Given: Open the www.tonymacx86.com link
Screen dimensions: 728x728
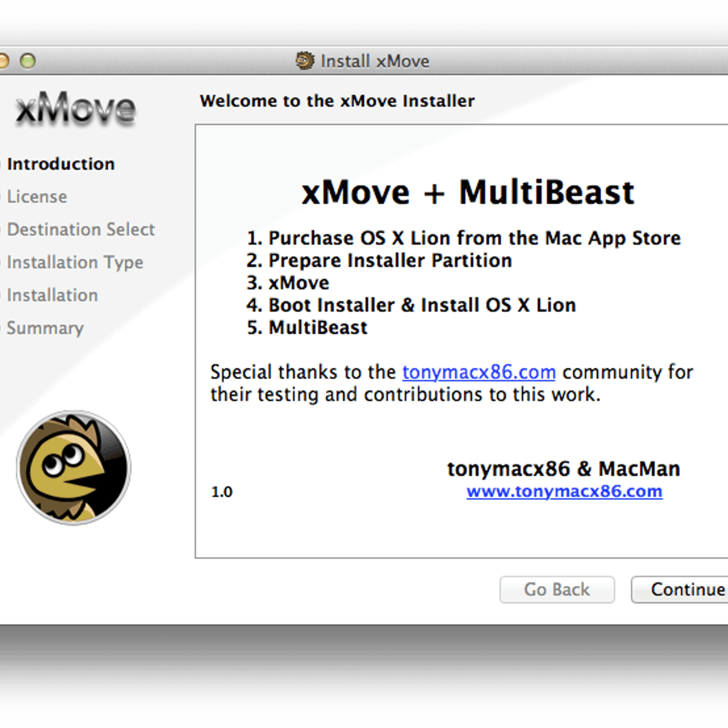Looking at the screenshot, I should (564, 491).
